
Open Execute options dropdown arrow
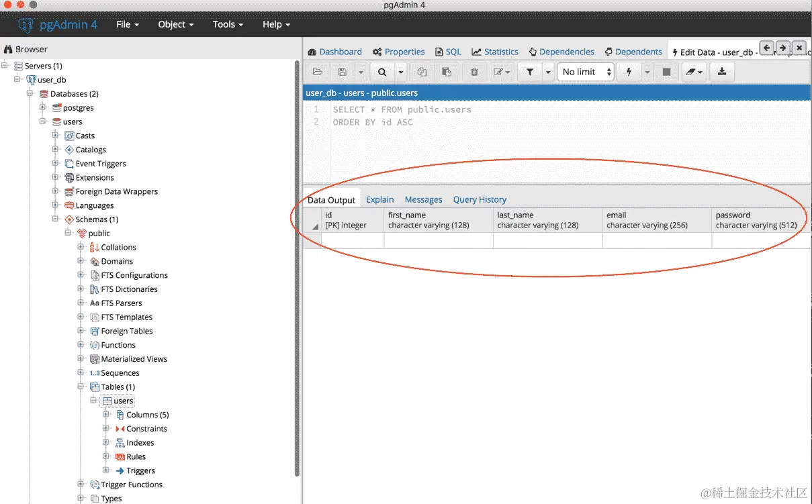click(x=647, y=72)
